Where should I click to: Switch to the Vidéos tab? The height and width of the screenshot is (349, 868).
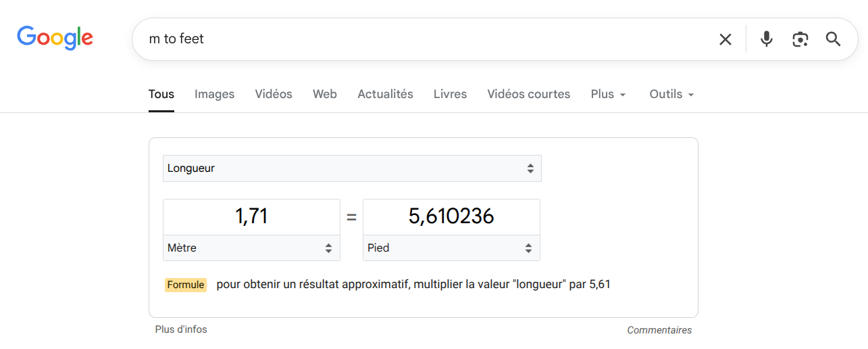coord(274,94)
